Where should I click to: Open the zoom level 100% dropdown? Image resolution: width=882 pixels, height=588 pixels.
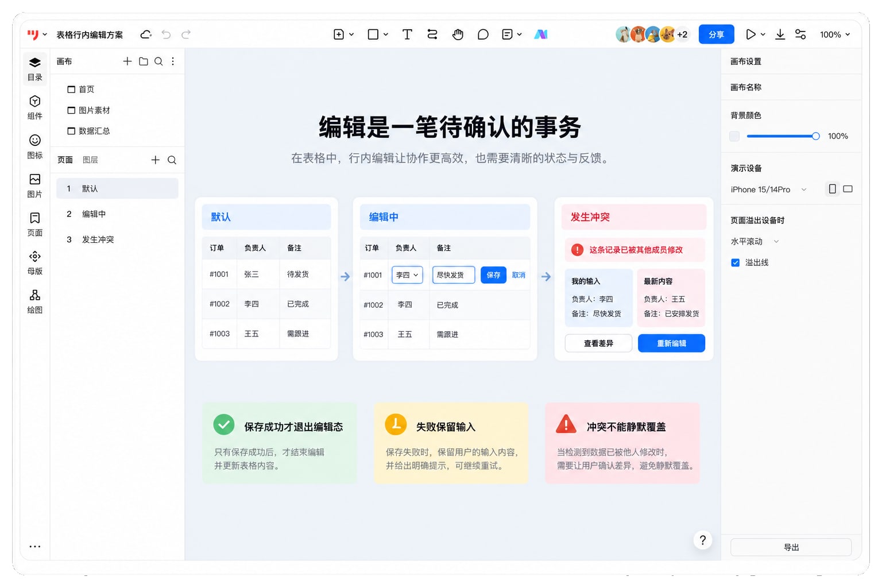coord(835,34)
